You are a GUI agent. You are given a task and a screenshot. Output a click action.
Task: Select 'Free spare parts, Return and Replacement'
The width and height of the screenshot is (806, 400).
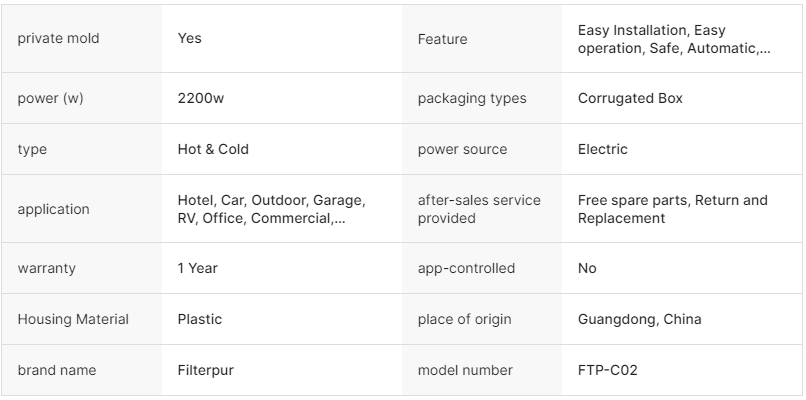coord(672,209)
